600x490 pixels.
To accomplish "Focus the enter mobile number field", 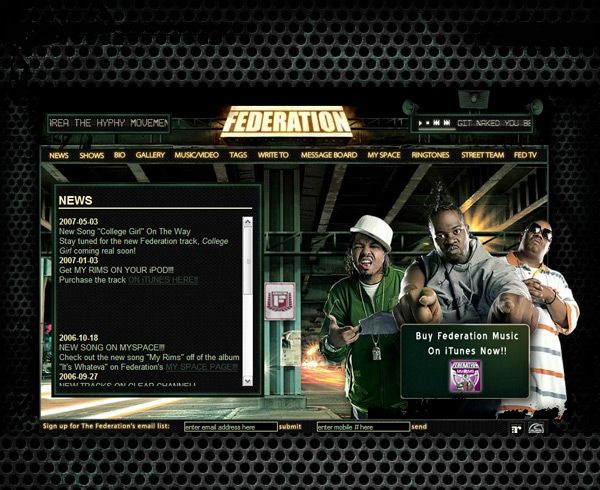I will point(362,427).
